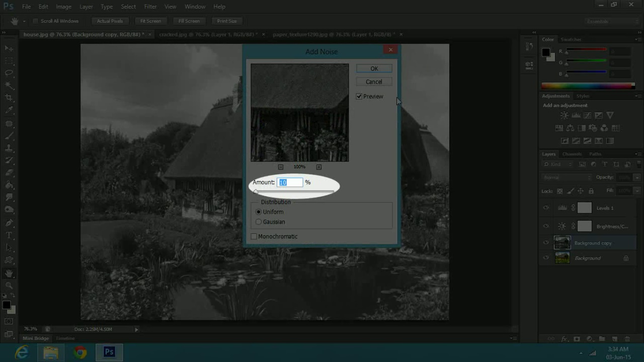Select Uniform distribution
Image resolution: width=644 pixels, height=362 pixels.
[x=259, y=212]
